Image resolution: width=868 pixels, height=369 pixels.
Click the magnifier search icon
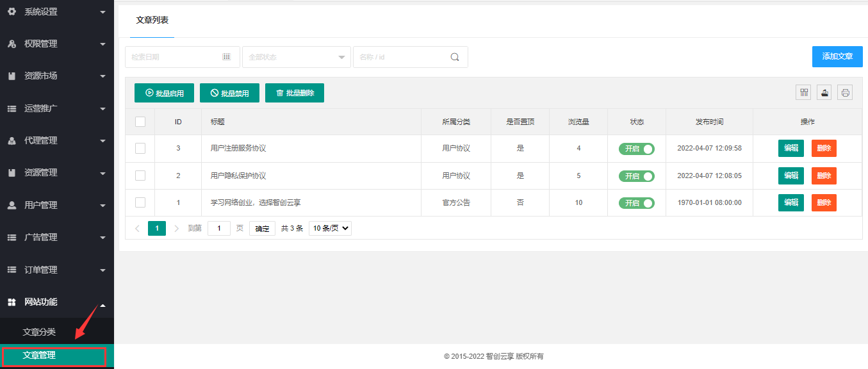455,56
